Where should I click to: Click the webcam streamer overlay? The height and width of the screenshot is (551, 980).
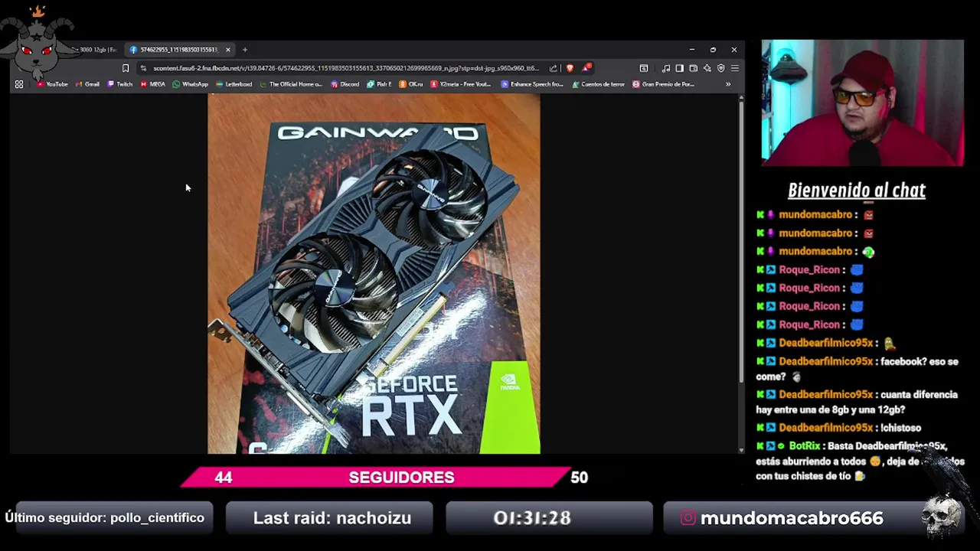click(x=862, y=103)
